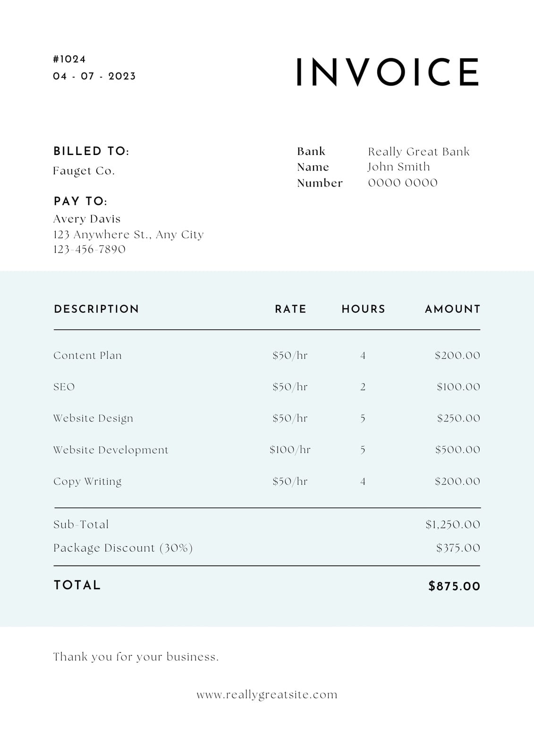Screen dimensions: 534x756
Task: Click the date 04 - 07 - 2023
Action: coord(94,76)
